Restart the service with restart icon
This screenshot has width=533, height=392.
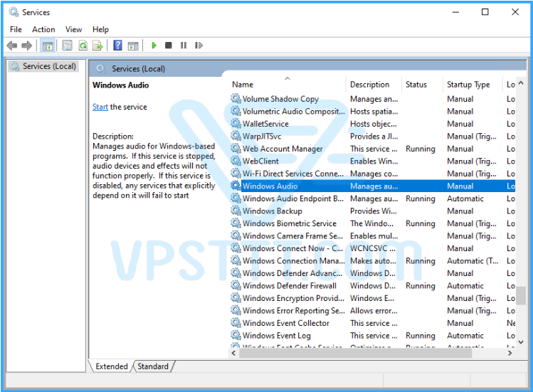(199, 46)
